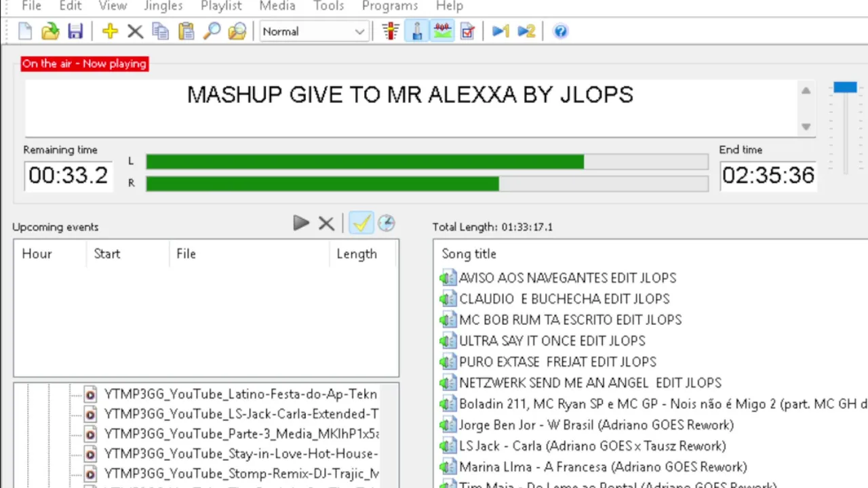Add a track with the yellow plus icon
This screenshot has height=488, width=868.
(x=110, y=31)
